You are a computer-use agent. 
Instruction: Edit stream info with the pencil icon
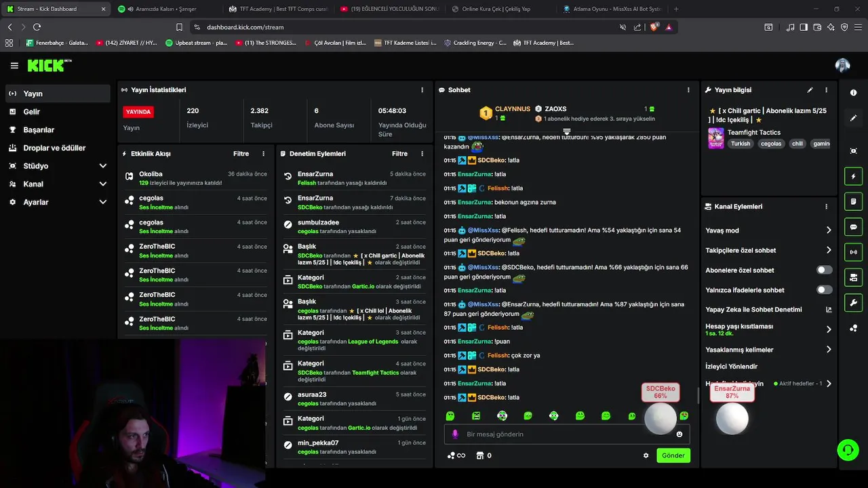[810, 89]
